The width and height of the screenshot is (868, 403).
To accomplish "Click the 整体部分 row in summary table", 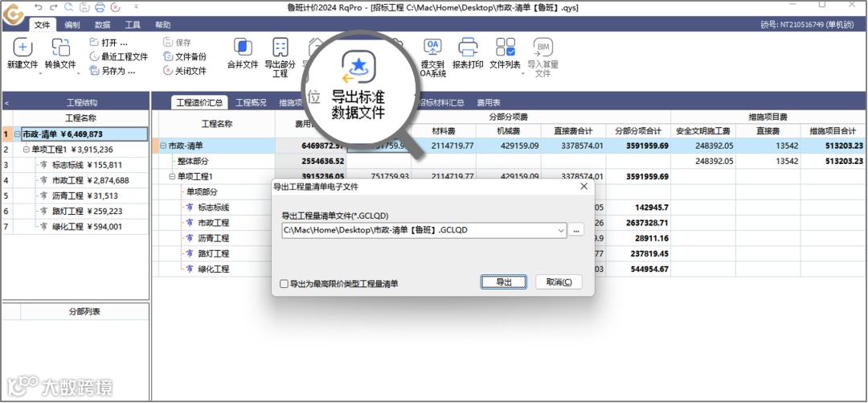I will 191,162.
